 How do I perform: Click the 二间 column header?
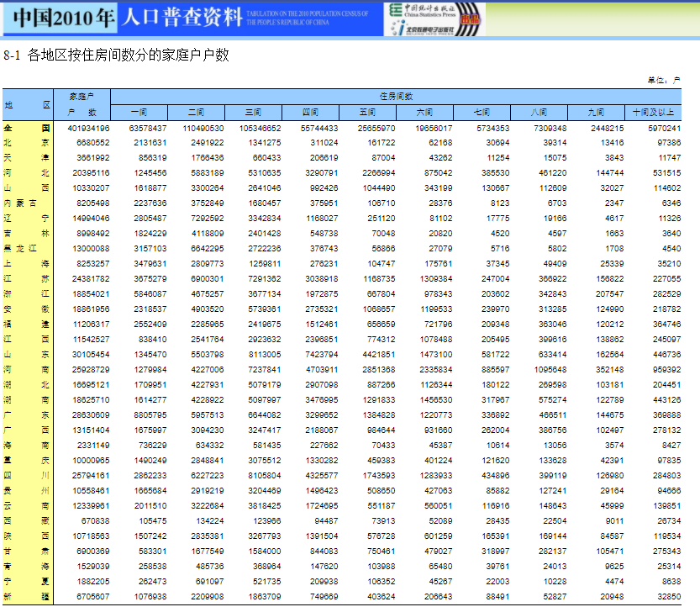click(196, 112)
